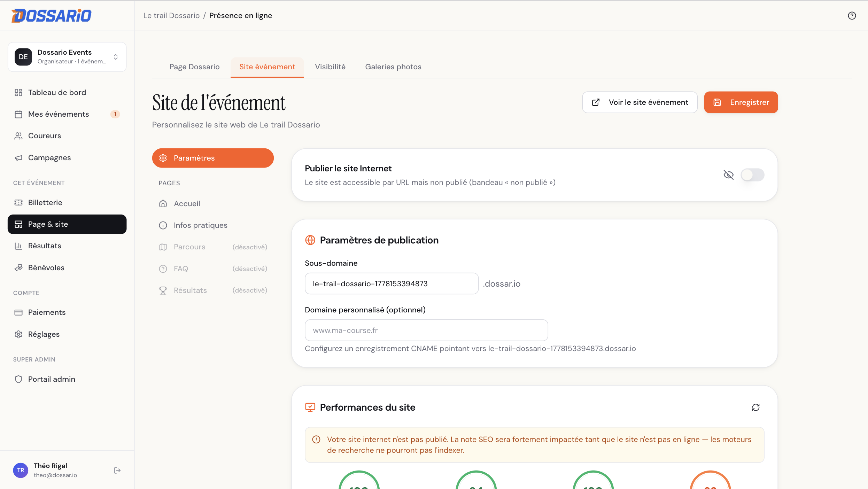868x489 pixels.
Task: Click the Tableau de bord grid icon
Action: tap(18, 92)
